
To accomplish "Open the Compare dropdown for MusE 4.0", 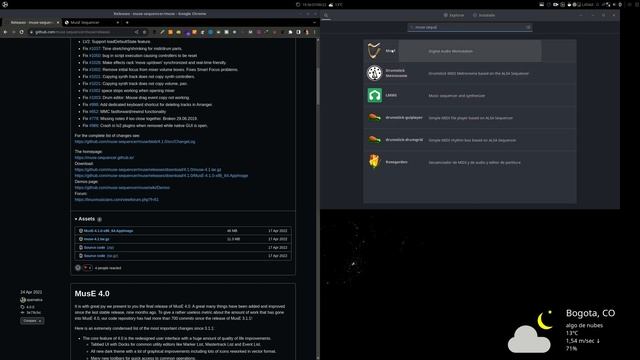I will [x=32, y=321].
